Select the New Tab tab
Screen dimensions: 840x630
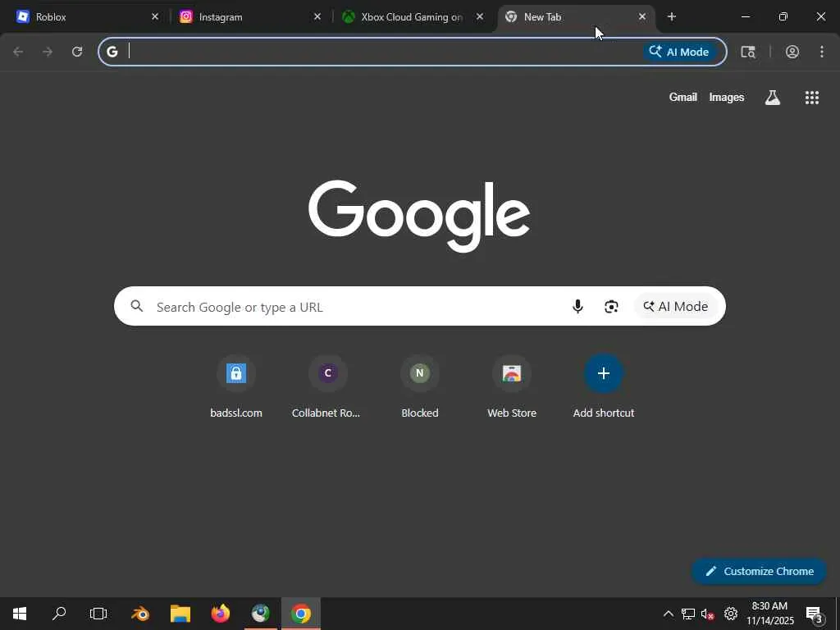[576, 16]
